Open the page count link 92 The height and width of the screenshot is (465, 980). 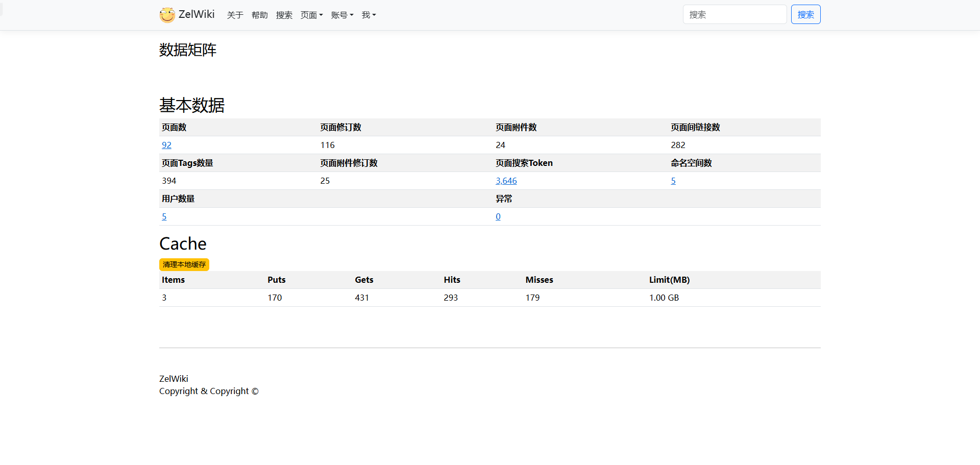(x=166, y=145)
